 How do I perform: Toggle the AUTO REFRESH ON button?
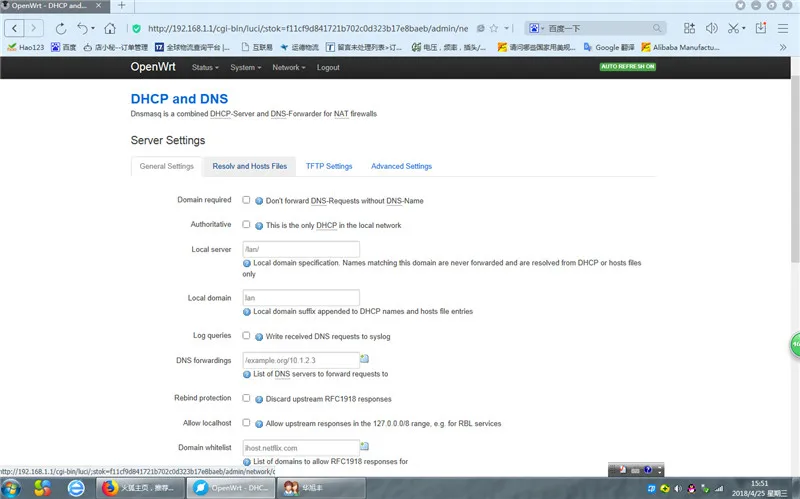click(x=628, y=67)
